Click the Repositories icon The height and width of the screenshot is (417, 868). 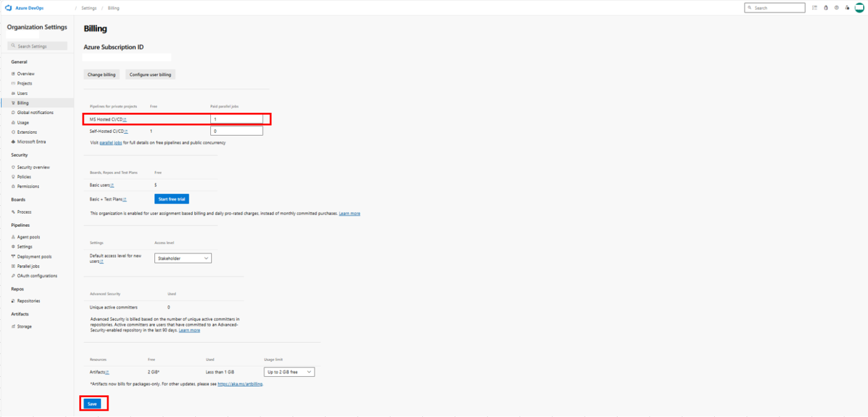click(x=13, y=301)
